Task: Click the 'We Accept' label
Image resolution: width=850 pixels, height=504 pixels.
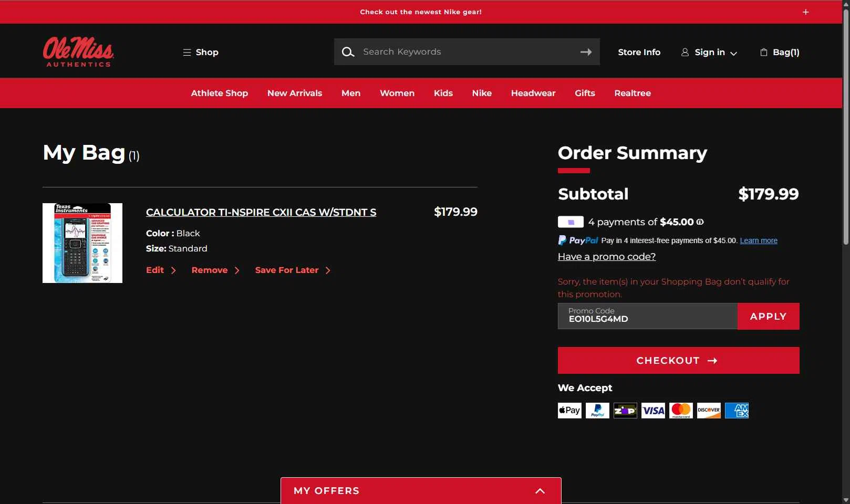Action: point(585,388)
